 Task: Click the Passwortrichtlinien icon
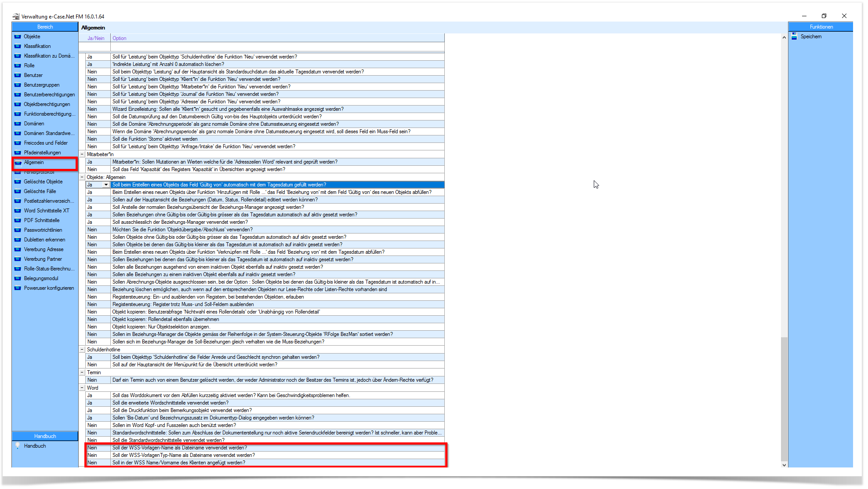coord(18,230)
